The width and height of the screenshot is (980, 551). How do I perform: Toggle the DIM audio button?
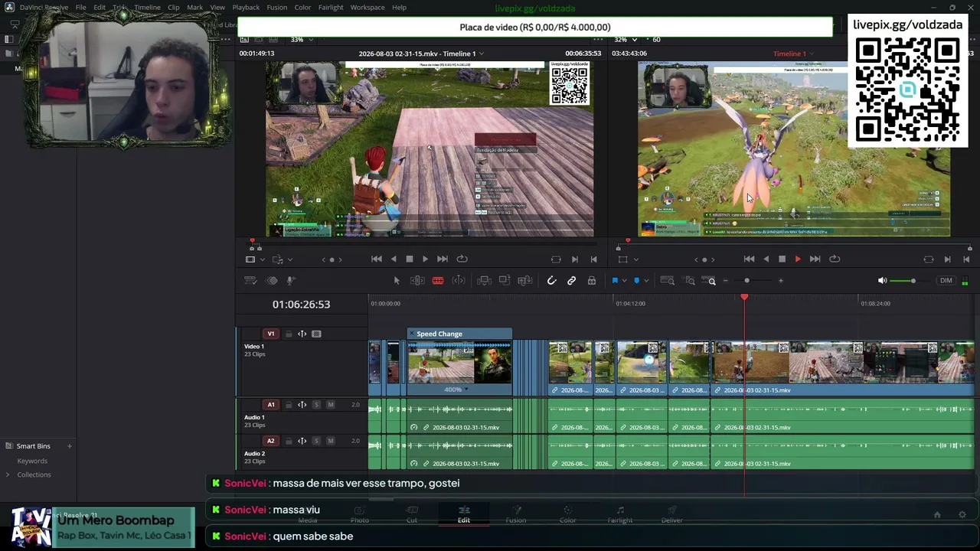(946, 281)
